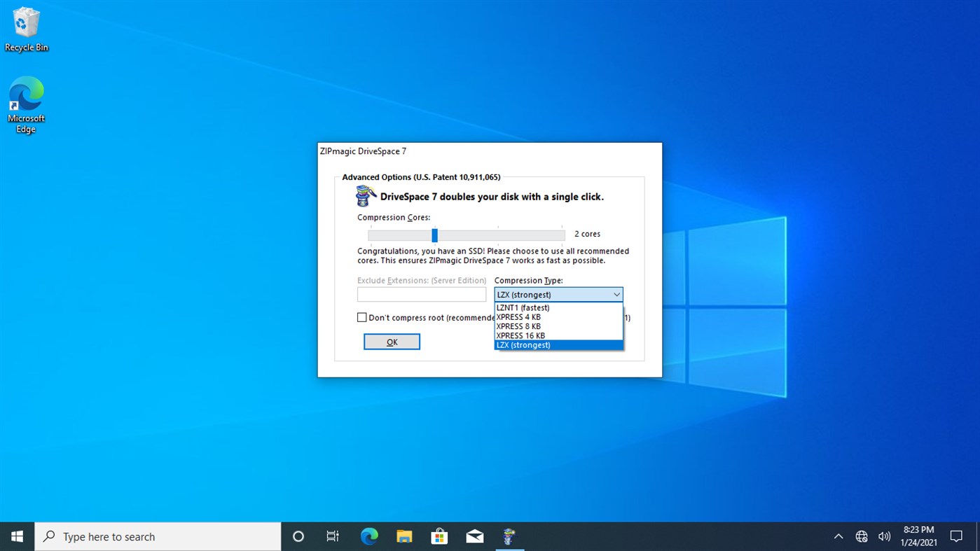Open File Explorer from the taskbar
The height and width of the screenshot is (551, 980).
click(x=404, y=536)
